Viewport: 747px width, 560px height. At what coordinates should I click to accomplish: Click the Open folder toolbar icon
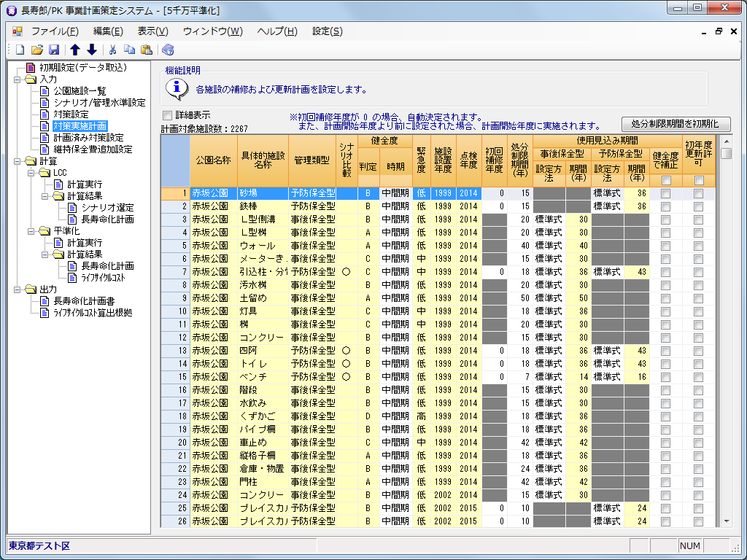coord(36,50)
